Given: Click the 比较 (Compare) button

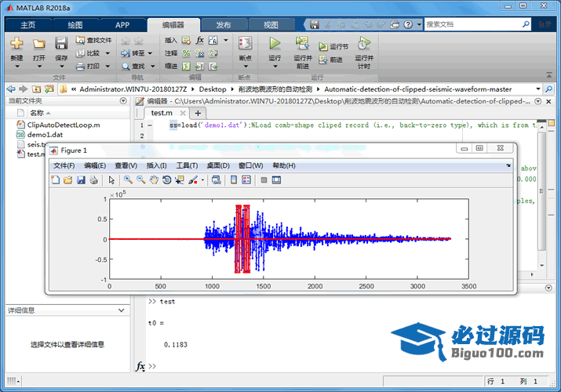Looking at the screenshot, I should point(89,53).
